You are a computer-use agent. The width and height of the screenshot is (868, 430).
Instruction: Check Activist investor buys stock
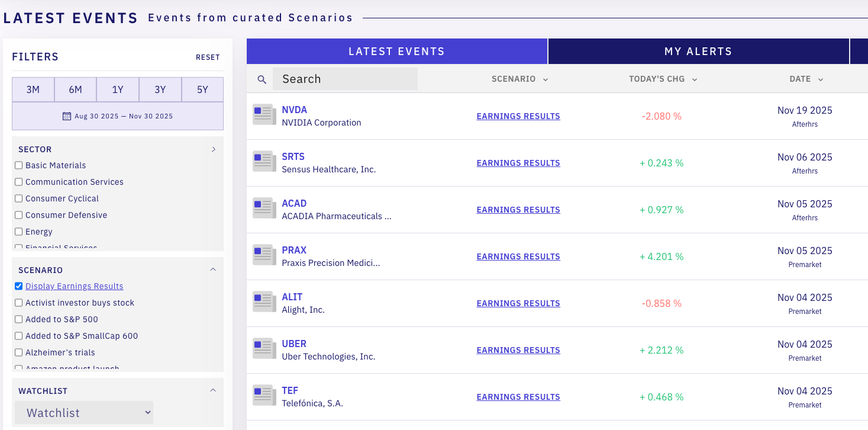click(19, 303)
